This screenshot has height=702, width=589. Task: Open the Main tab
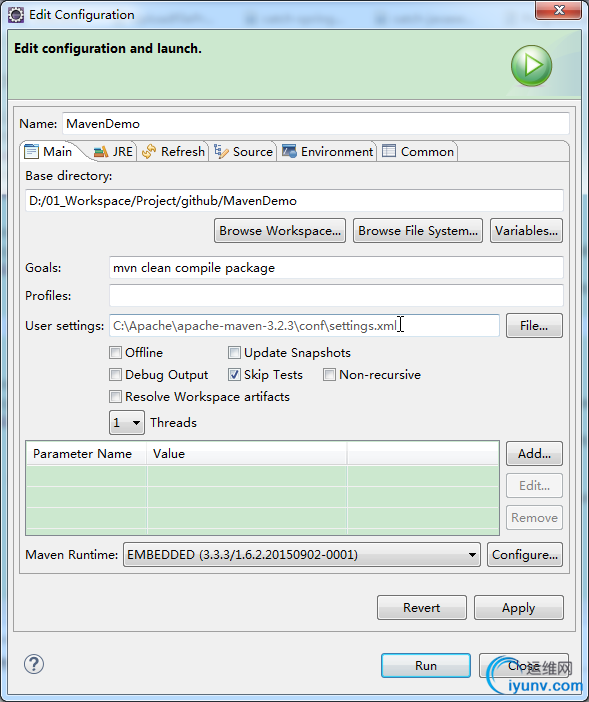coord(49,152)
